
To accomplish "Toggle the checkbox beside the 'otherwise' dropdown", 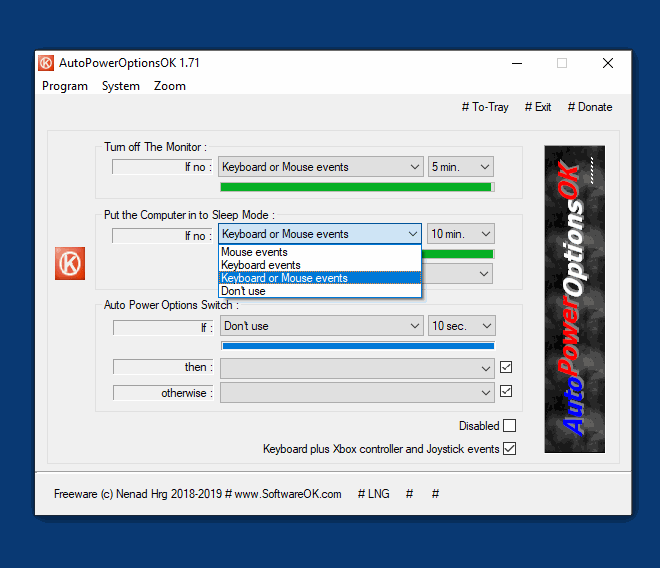I will pyautogui.click(x=506, y=392).
